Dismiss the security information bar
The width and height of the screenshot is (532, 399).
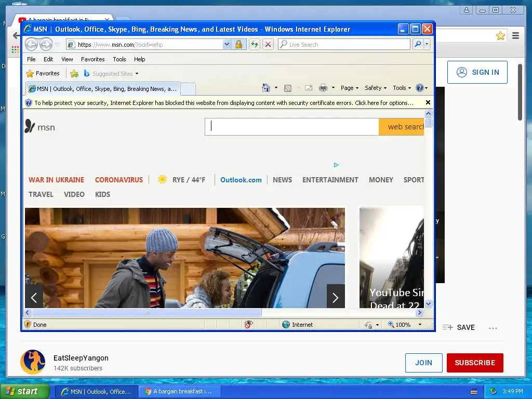[428, 102]
